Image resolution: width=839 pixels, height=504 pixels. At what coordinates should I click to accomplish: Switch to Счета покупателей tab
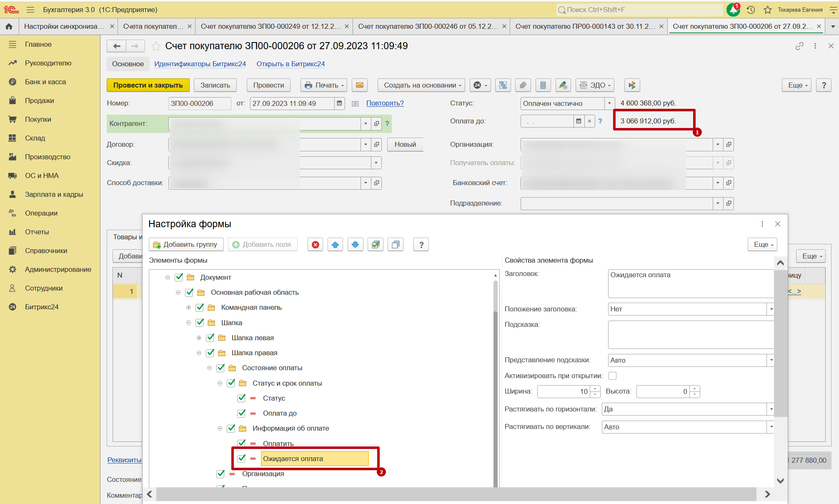[153, 26]
